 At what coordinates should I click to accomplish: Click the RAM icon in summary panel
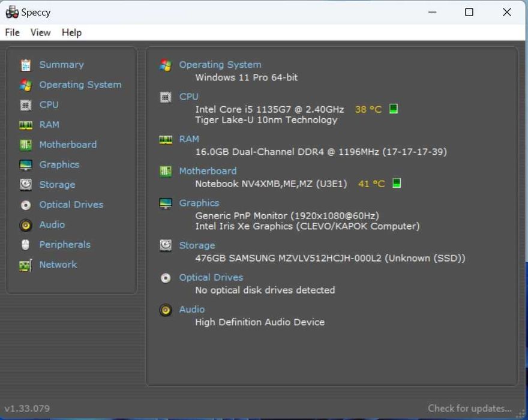pos(166,139)
